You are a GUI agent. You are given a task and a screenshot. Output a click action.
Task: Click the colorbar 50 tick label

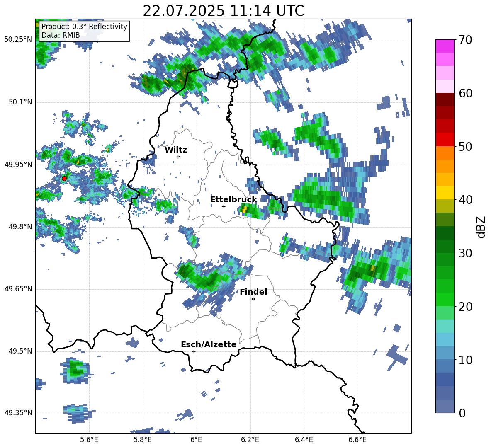tap(465, 146)
